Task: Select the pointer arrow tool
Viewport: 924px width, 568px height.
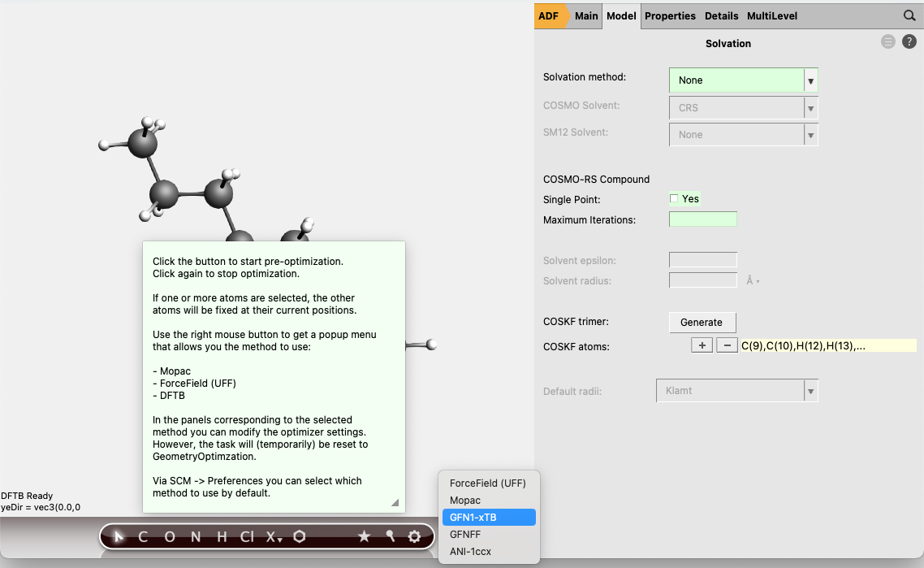Action: pos(119,536)
